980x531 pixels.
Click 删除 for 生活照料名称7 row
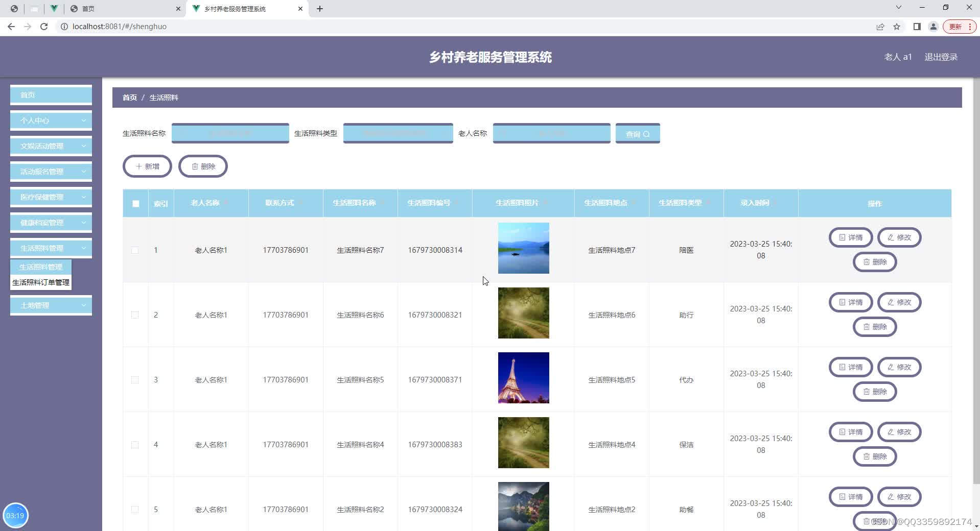point(875,262)
